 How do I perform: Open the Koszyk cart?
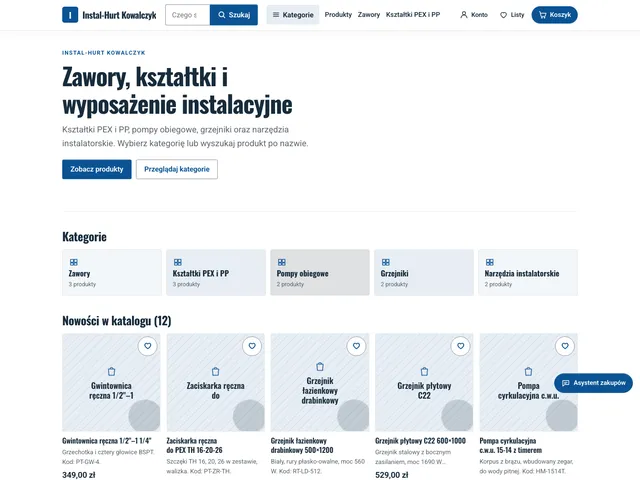pos(554,15)
